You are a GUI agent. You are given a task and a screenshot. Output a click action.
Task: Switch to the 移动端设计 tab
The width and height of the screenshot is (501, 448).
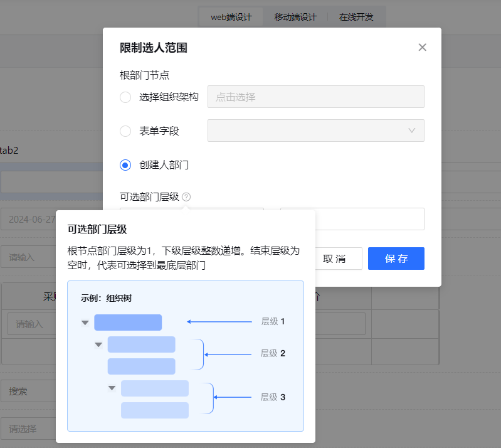click(295, 17)
